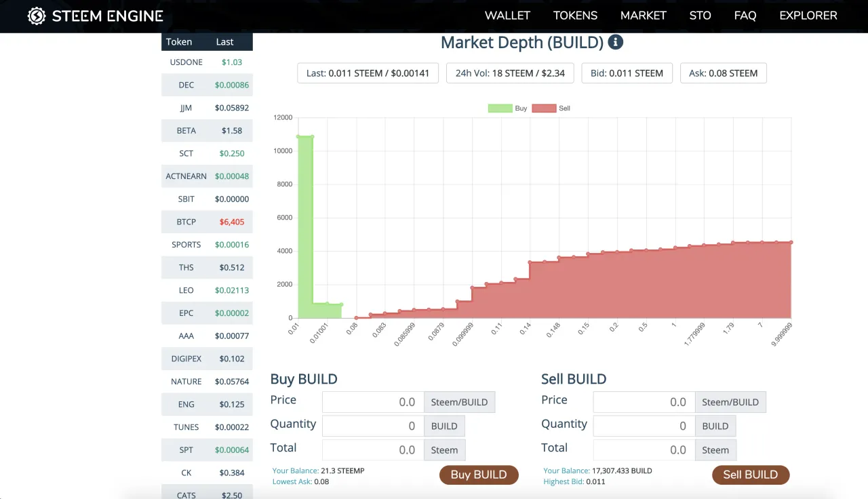868x499 pixels.
Task: Click the Ask 0.08 STEEM box
Action: tap(724, 73)
